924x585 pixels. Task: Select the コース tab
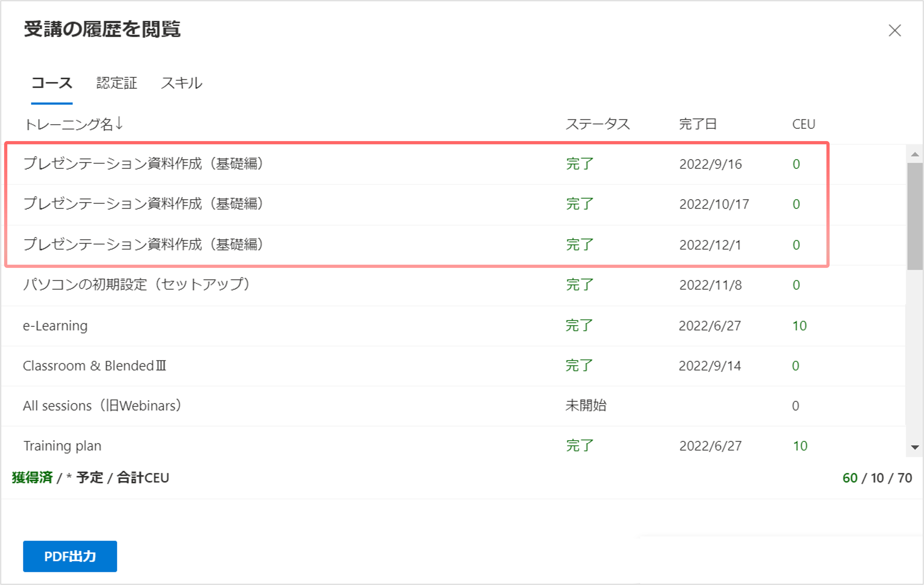[x=52, y=83]
